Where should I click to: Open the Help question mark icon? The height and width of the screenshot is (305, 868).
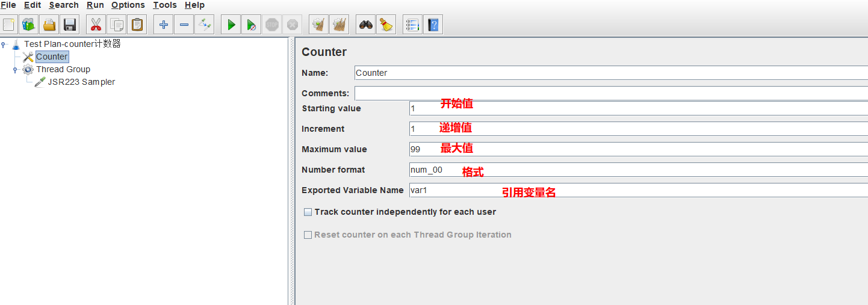[433, 25]
